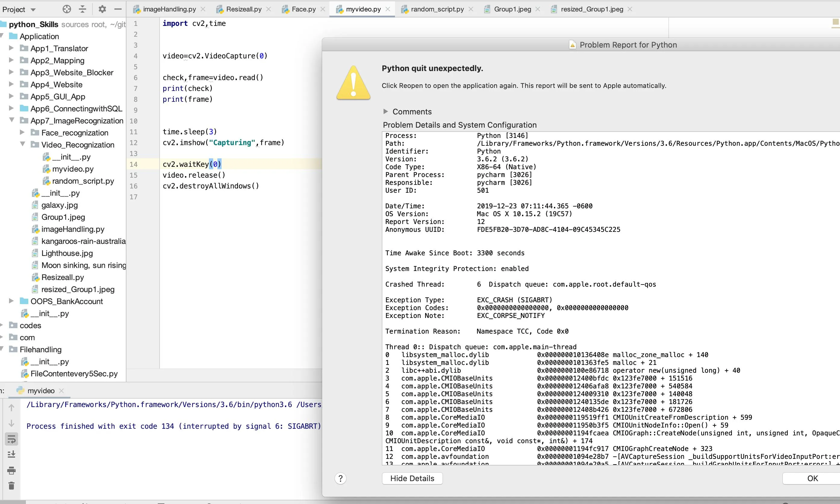Viewport: 840px width, 504px height.
Task: Toggle soft-wrap in Run console
Action: coord(11,439)
